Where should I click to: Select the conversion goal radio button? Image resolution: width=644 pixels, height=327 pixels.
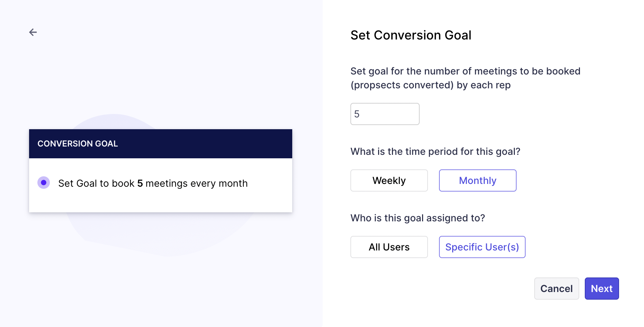44,183
